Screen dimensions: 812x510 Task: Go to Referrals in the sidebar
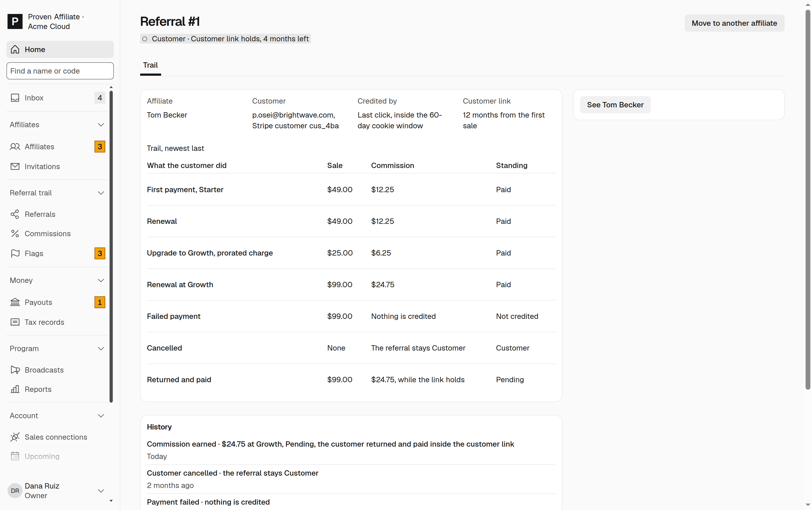[57, 214]
